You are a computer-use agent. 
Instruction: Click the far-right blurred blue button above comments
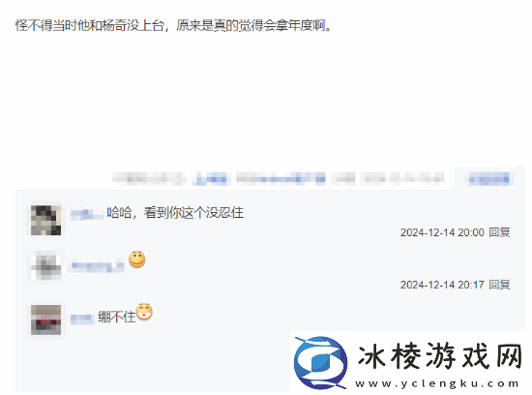coord(488,179)
